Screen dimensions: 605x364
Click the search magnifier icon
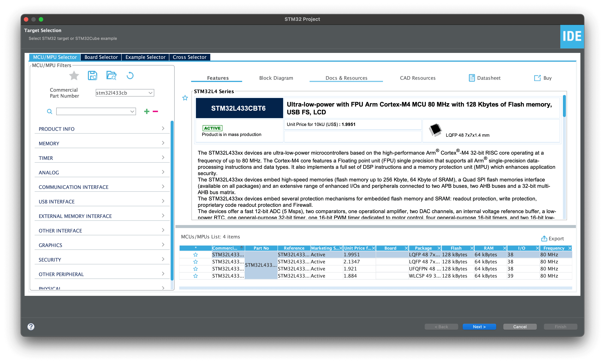[50, 112]
